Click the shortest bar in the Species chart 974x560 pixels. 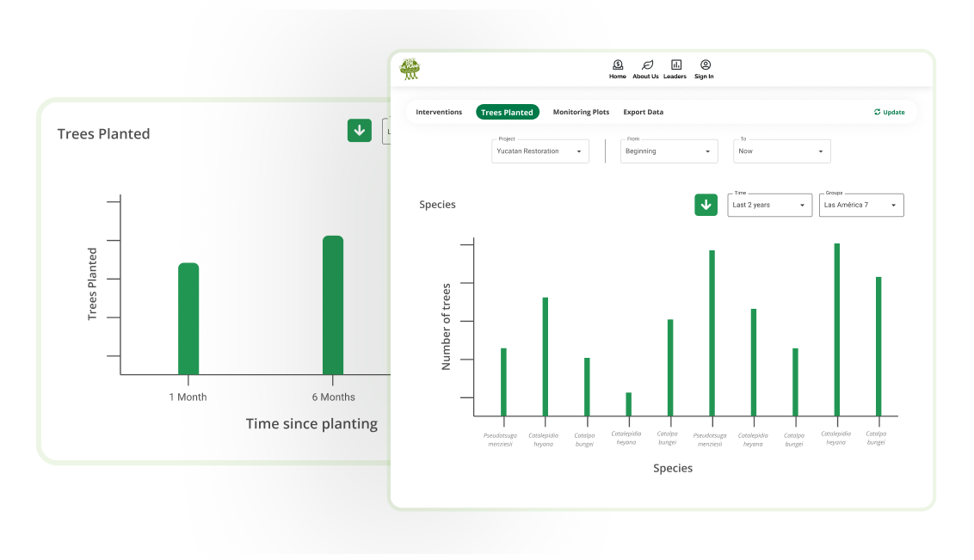(629, 404)
